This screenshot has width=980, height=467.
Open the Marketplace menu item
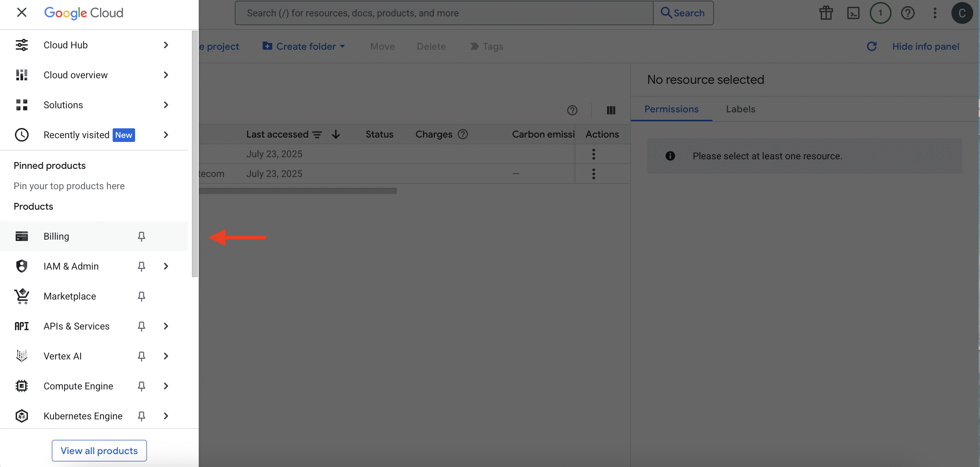point(94,296)
